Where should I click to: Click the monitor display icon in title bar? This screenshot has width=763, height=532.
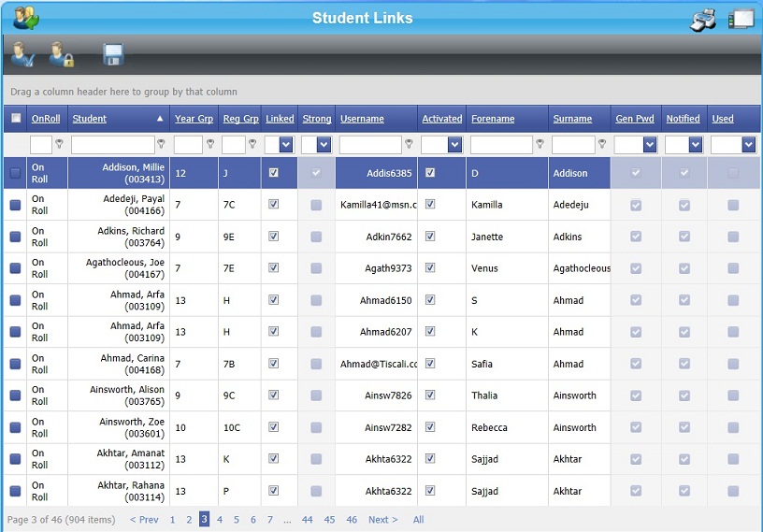pyautogui.click(x=741, y=20)
